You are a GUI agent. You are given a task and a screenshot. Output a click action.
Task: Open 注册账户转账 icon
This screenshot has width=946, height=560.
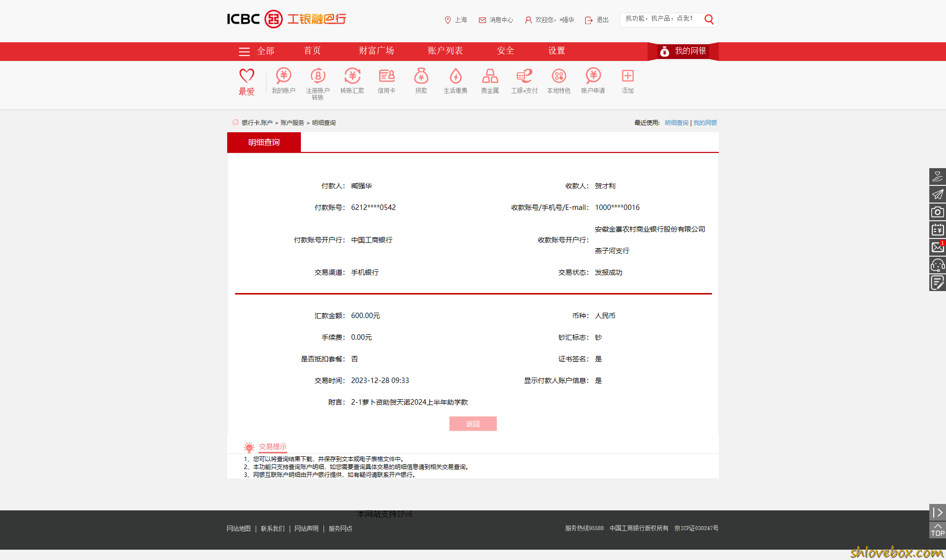pos(318,76)
